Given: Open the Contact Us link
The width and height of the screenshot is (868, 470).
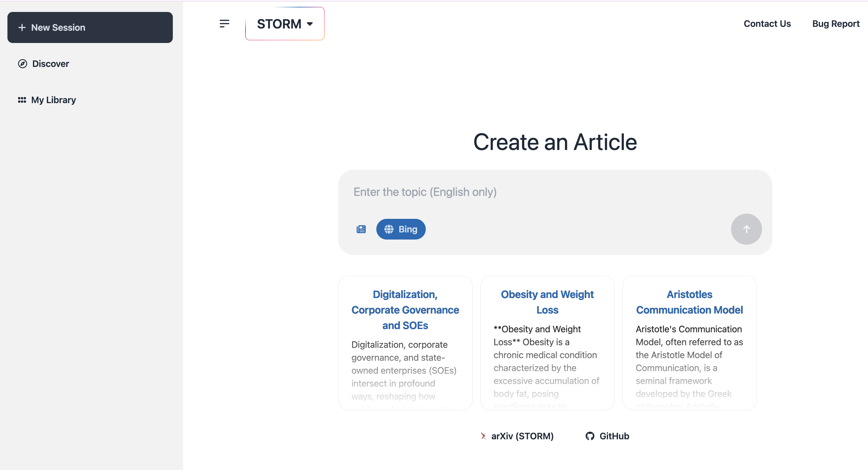Looking at the screenshot, I should coord(767,24).
